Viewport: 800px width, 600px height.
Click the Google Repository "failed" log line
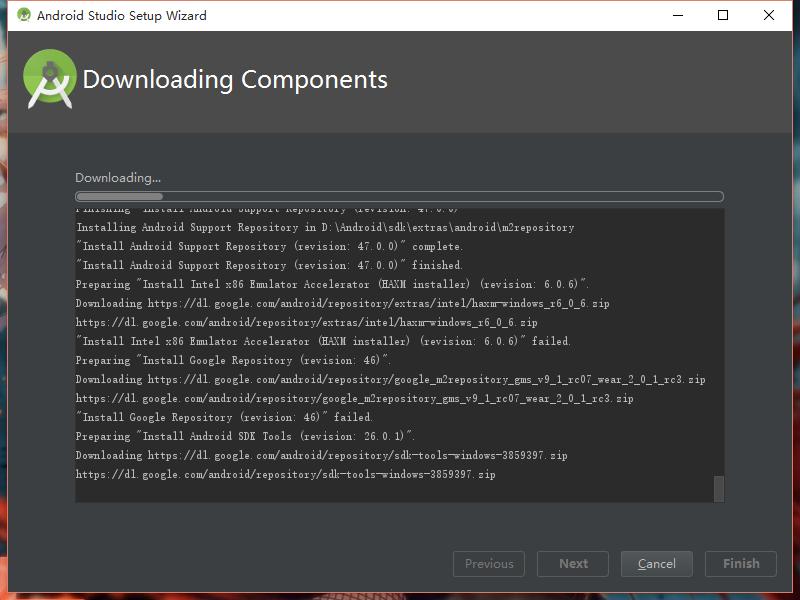224,417
